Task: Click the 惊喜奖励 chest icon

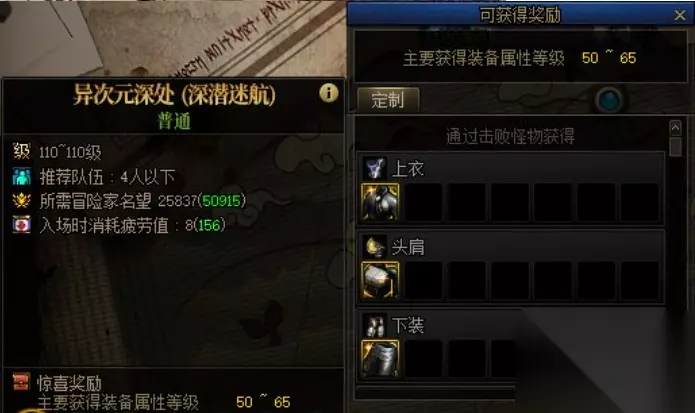Action: [21, 382]
